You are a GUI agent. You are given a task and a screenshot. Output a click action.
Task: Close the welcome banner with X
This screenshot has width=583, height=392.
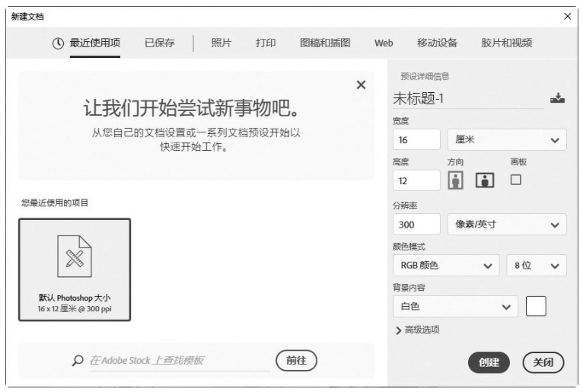coord(361,84)
